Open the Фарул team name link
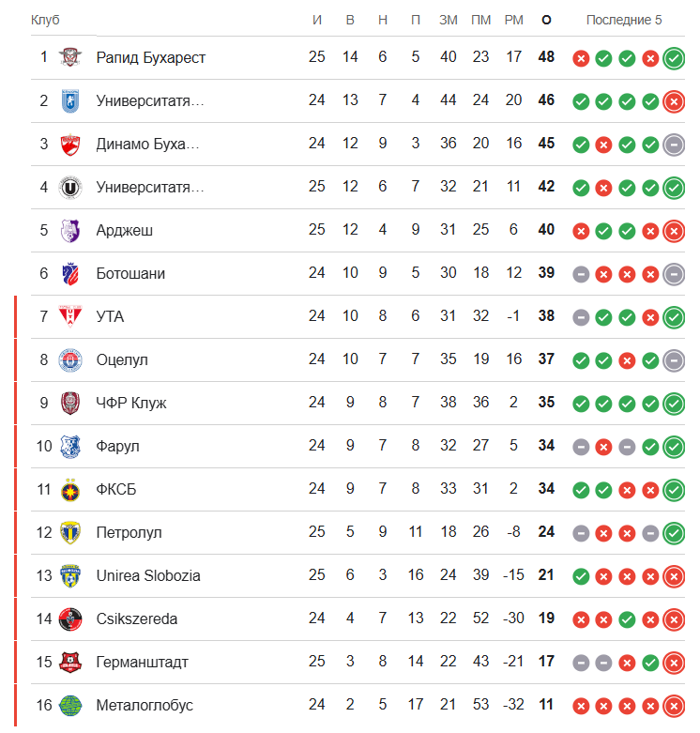 tap(117, 446)
